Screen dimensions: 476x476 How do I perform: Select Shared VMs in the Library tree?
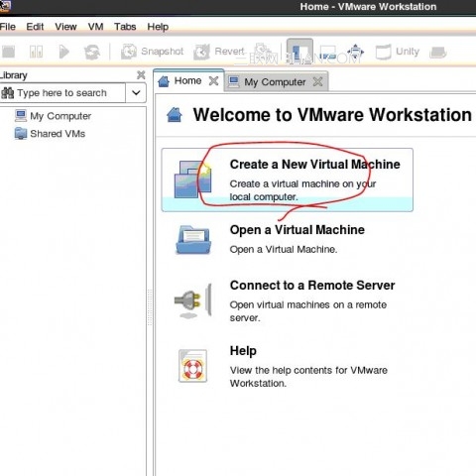click(50, 134)
